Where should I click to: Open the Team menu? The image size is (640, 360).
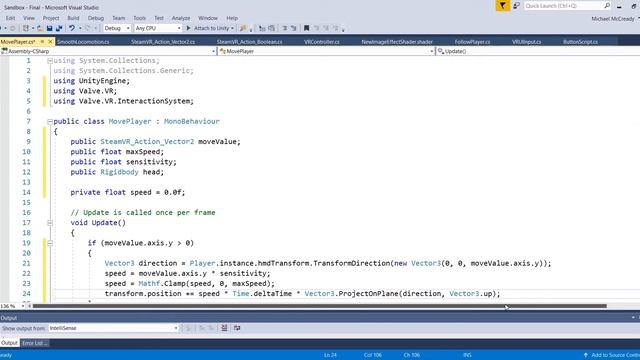[119, 18]
